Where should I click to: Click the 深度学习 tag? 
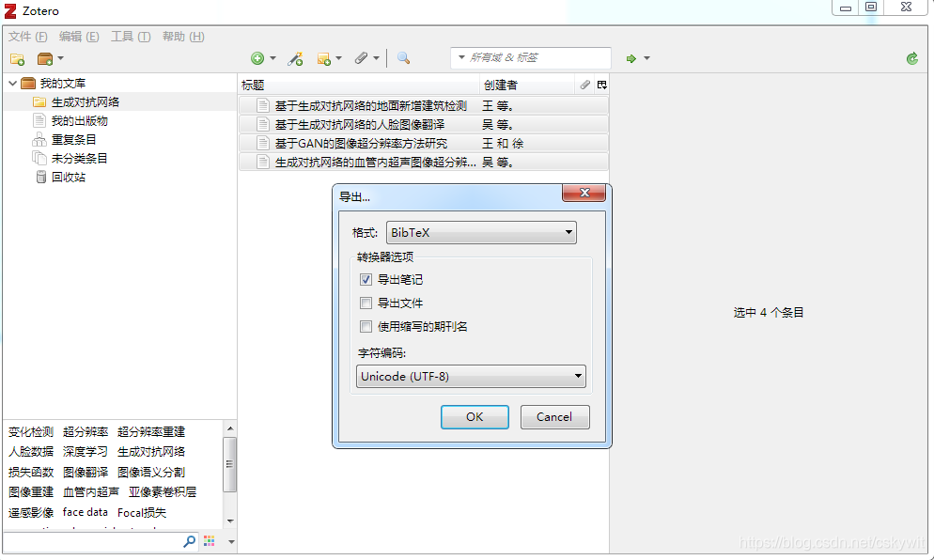86,452
